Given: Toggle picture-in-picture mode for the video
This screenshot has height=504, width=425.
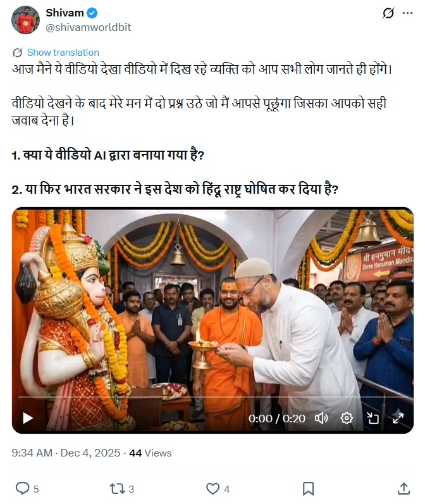Looking at the screenshot, I should (x=373, y=418).
